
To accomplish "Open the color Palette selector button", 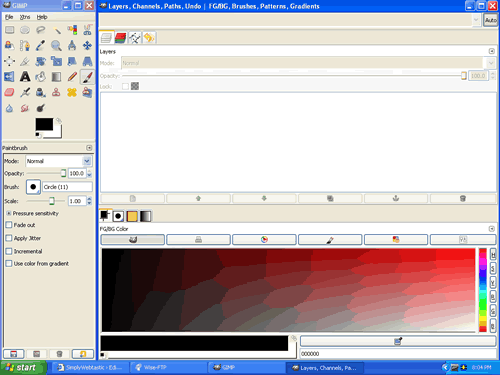I will [x=395, y=239].
